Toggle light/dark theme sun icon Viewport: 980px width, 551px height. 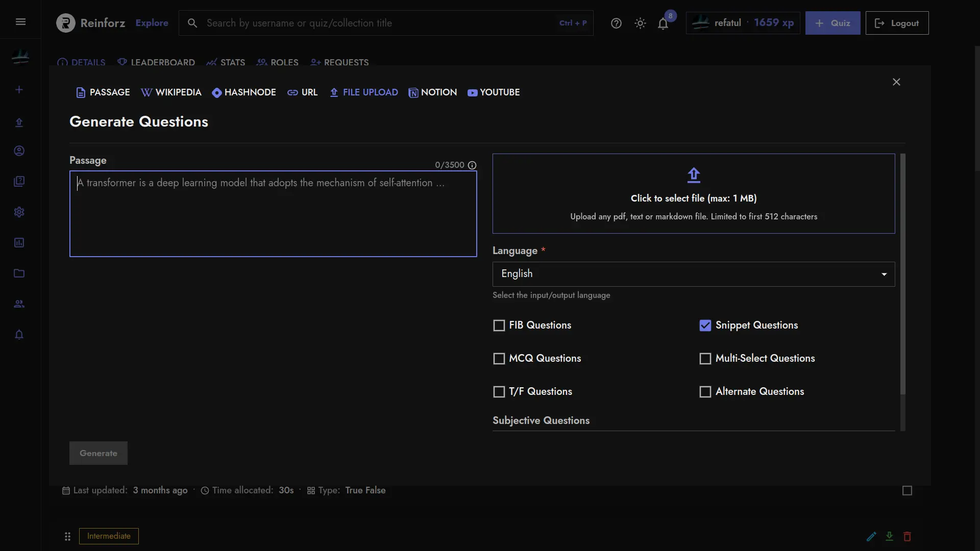(640, 23)
